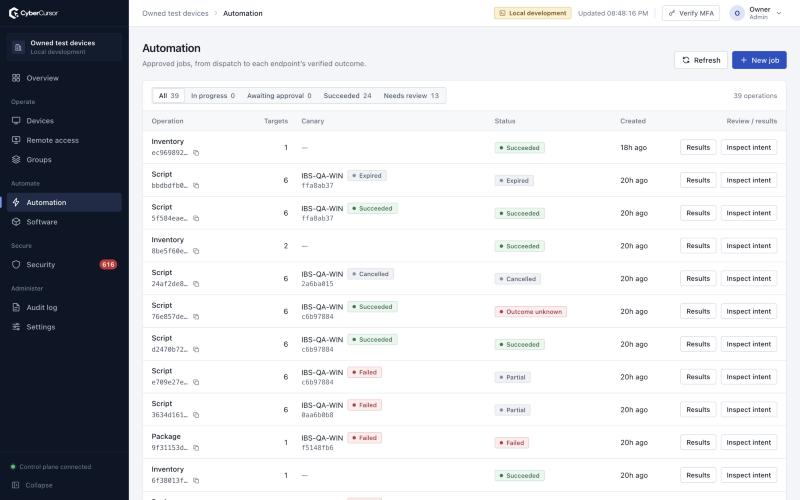Click the Control plane connected status
This screenshot has height=500, width=800.
click(x=51, y=467)
